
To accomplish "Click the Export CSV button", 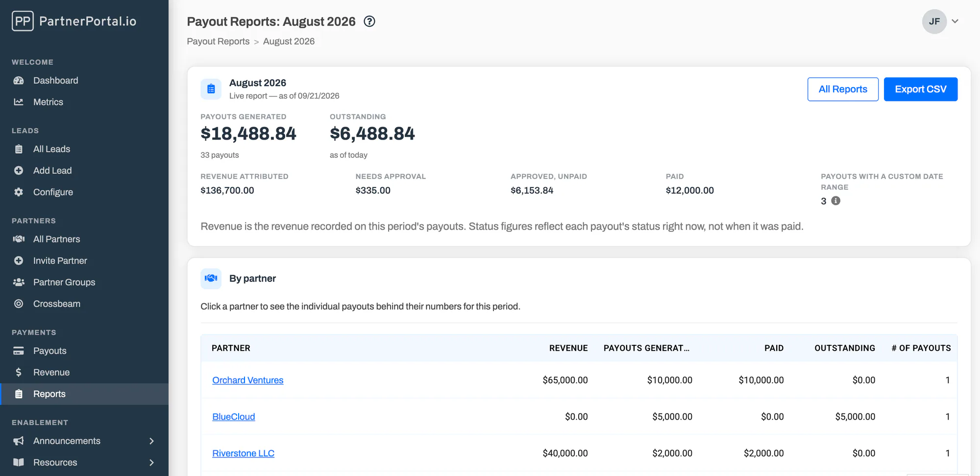I will [x=921, y=89].
